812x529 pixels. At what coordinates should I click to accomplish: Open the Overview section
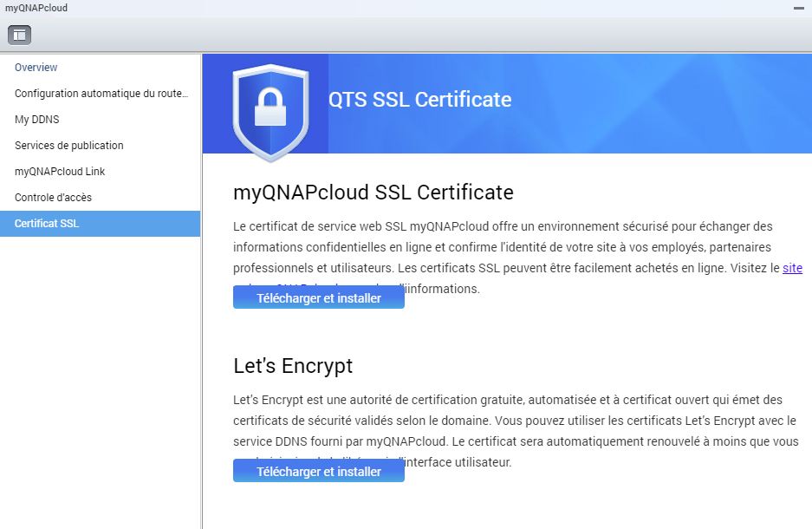36,68
